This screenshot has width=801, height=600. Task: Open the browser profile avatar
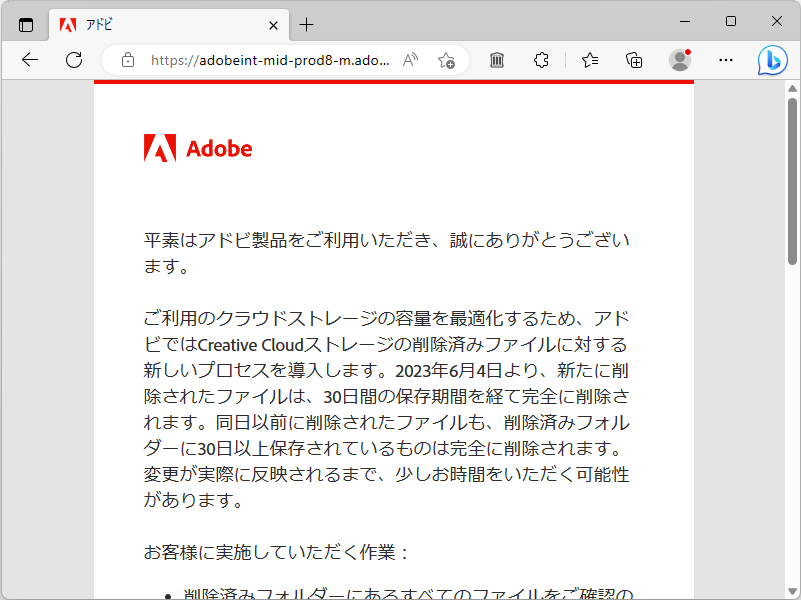[x=679, y=60]
